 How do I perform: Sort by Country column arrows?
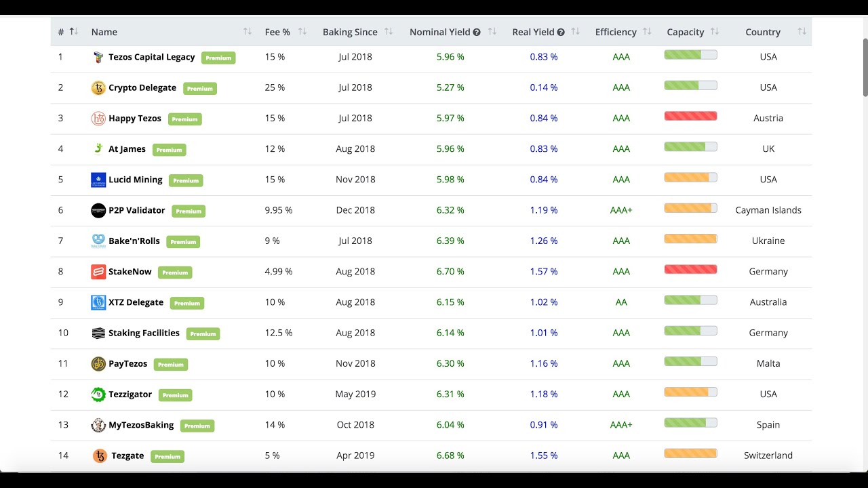pyautogui.click(x=802, y=32)
